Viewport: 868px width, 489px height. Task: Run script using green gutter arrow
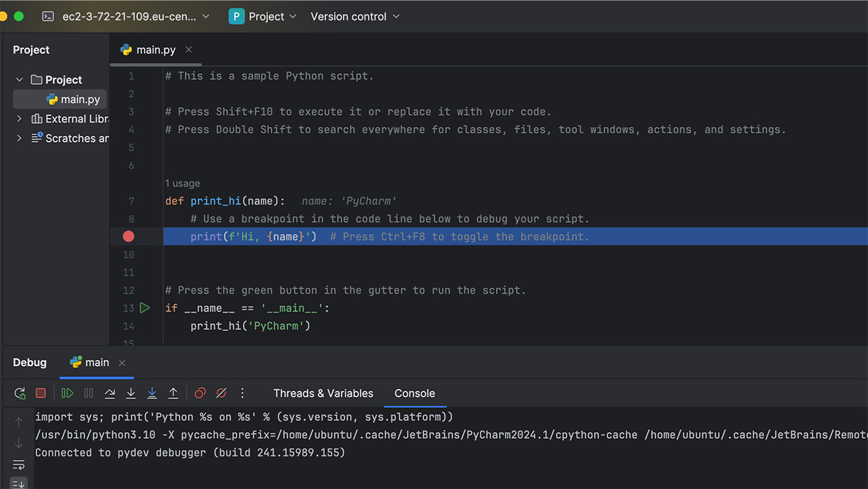tap(144, 308)
